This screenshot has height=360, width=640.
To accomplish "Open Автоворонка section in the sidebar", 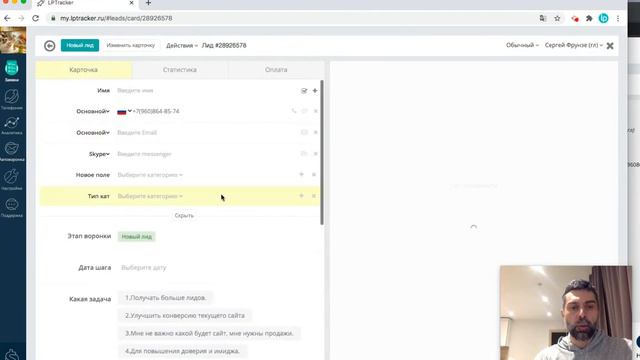I will click(x=12, y=151).
